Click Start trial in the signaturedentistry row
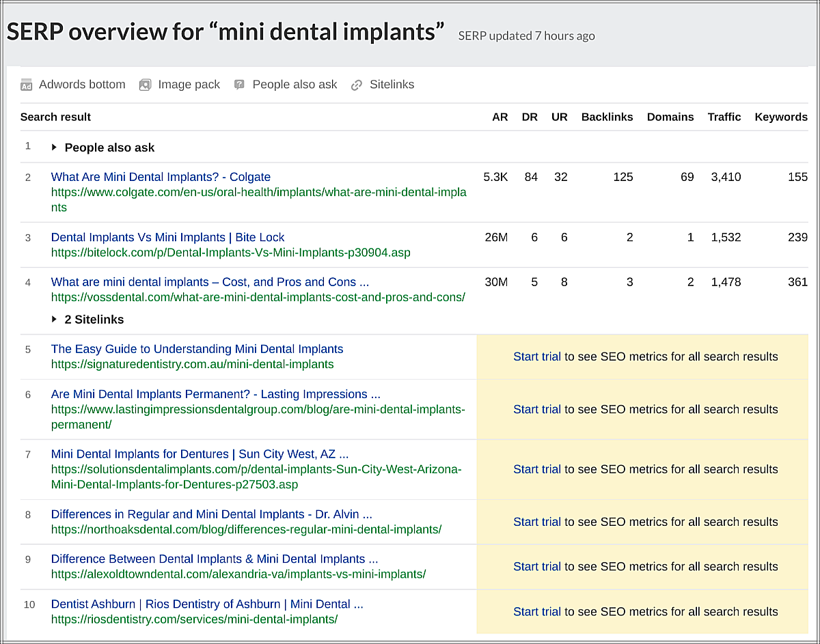Viewport: 820px width, 644px height. (536, 356)
